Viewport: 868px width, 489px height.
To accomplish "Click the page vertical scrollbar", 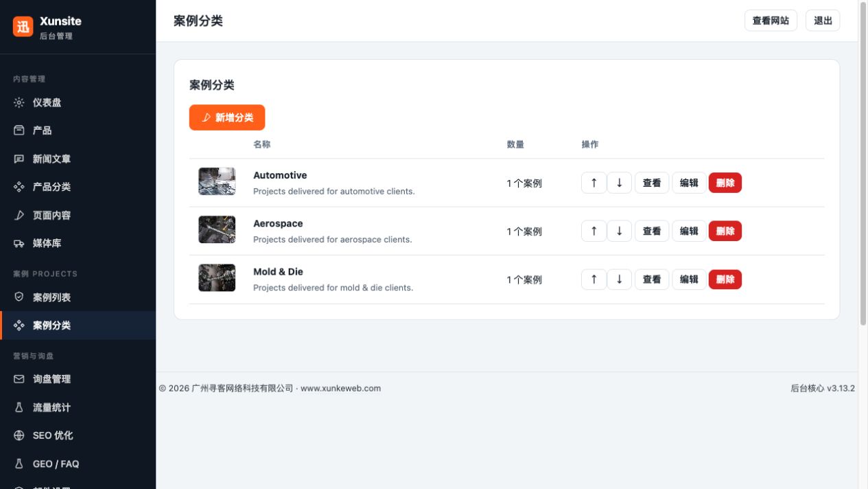I will [863, 163].
